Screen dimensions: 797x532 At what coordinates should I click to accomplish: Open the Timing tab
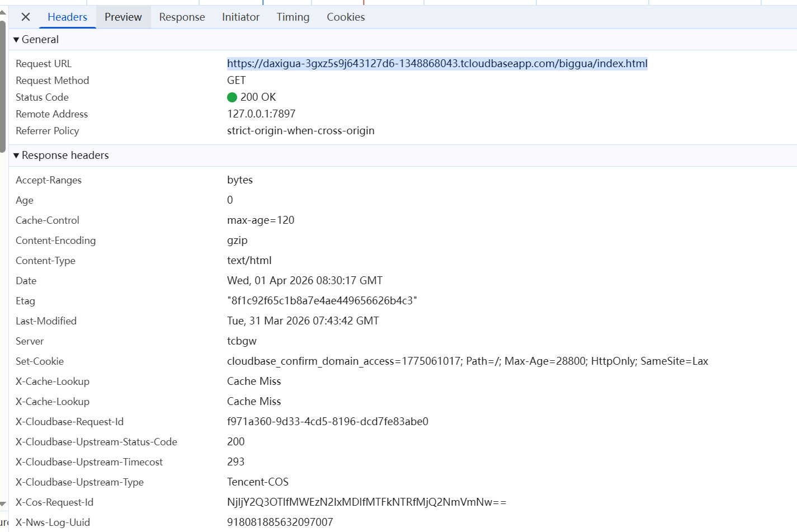tap(293, 17)
